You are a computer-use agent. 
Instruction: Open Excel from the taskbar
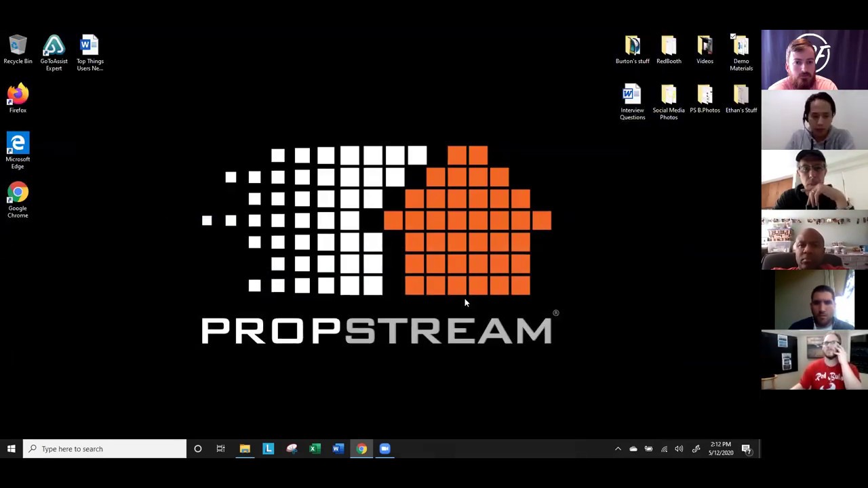click(x=315, y=449)
